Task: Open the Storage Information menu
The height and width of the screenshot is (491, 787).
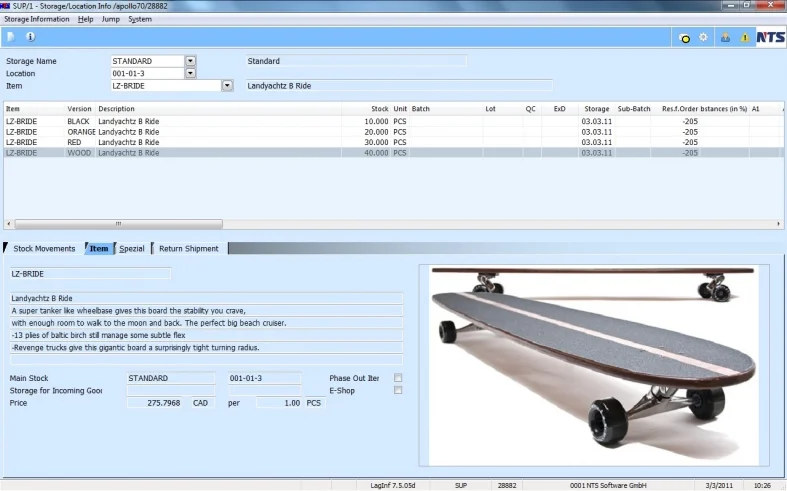Action: click(37, 19)
